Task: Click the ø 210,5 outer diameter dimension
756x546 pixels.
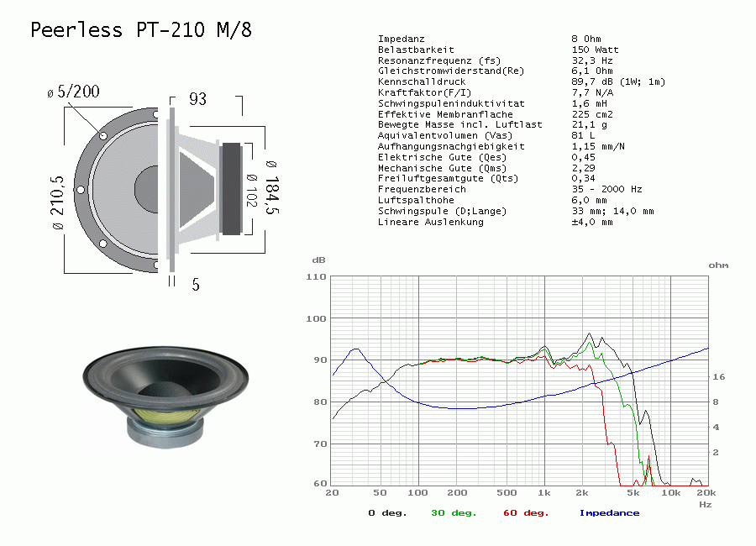Action: pyautogui.click(x=57, y=202)
